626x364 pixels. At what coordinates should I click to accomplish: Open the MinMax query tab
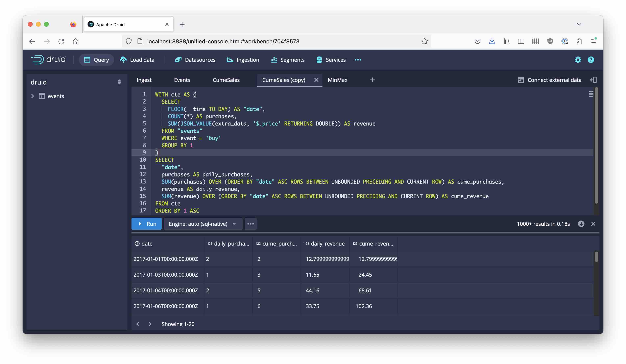(337, 80)
